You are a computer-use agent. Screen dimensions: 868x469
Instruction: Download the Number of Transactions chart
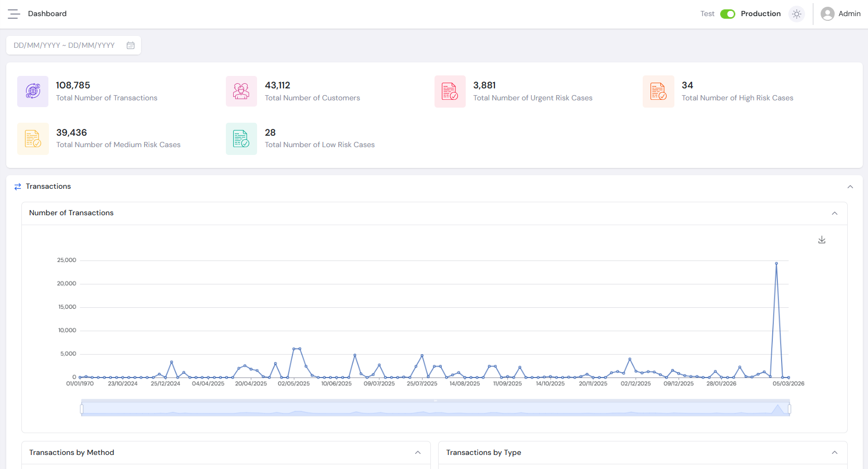(822, 240)
